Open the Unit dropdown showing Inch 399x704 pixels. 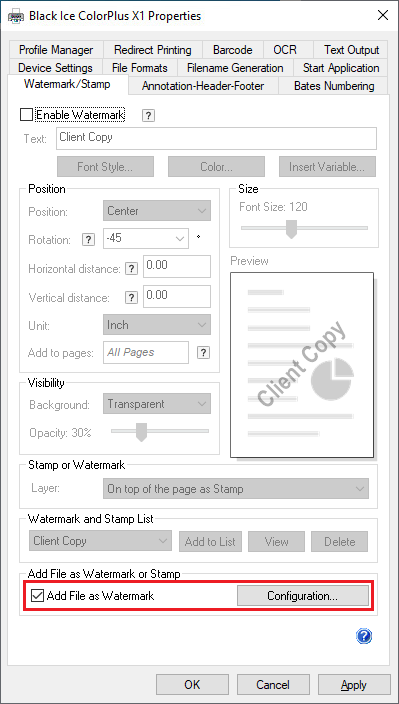157,325
